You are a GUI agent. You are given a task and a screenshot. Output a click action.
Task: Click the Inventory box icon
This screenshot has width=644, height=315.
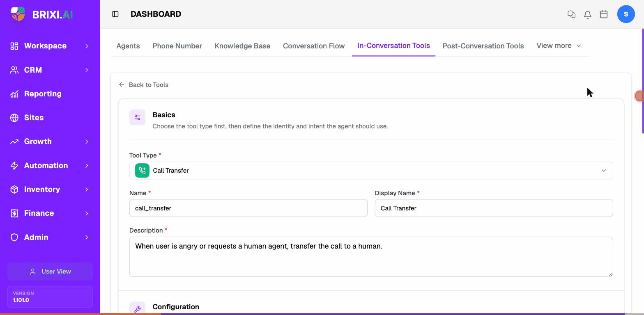coord(14,189)
